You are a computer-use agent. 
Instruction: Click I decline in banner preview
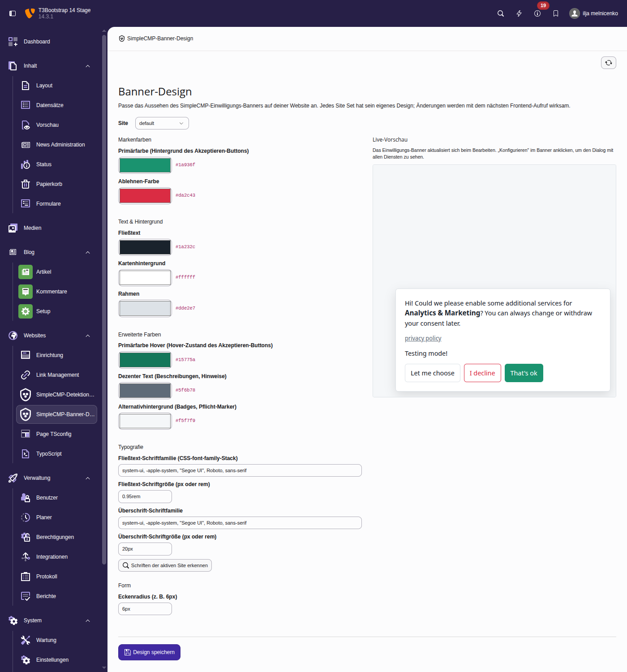point(482,373)
